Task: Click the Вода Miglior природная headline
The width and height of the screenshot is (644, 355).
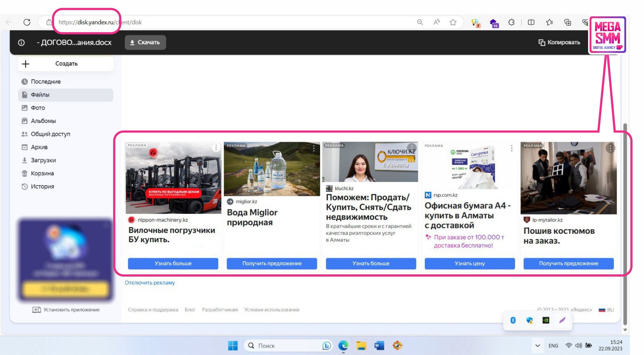Action: click(x=252, y=217)
